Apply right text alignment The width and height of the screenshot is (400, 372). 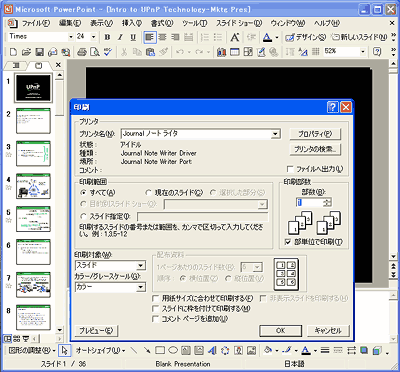point(175,37)
